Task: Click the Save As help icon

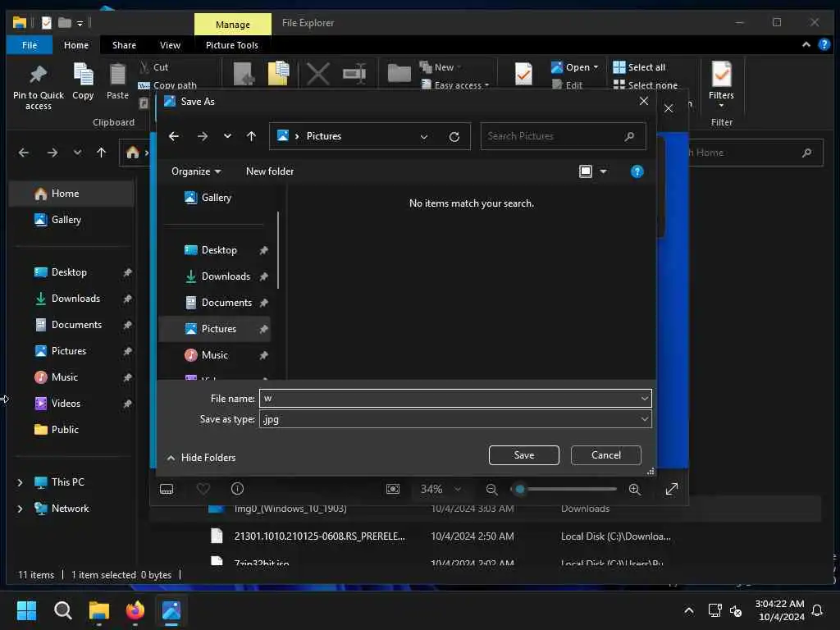Action: tap(637, 171)
